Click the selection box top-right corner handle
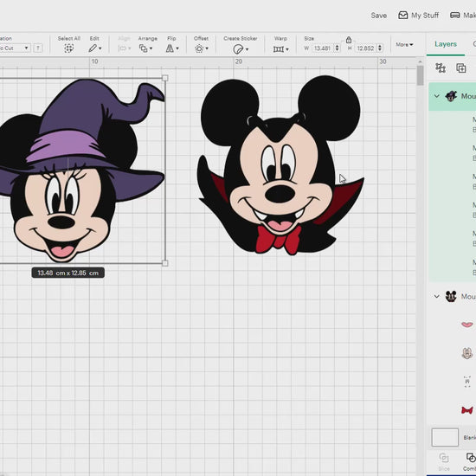The image size is (476, 476). 164,78
